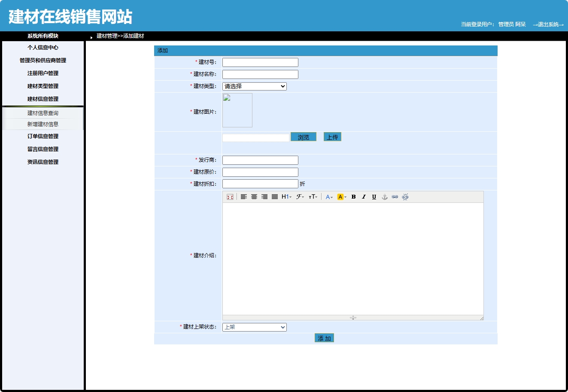The width and height of the screenshot is (568, 392).
Task: Open the 建材上架状态 dropdown
Action: click(x=254, y=327)
